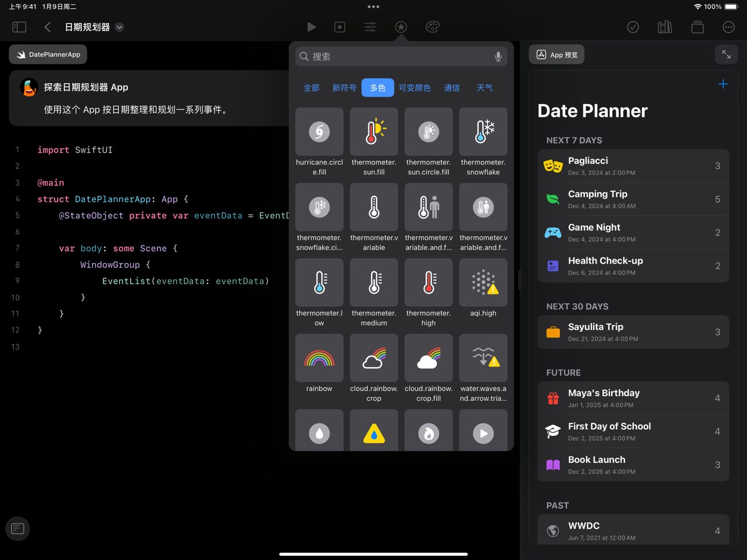Choose the hurricane.circle.fill symbol
The width and height of the screenshot is (747, 560).
[319, 132]
